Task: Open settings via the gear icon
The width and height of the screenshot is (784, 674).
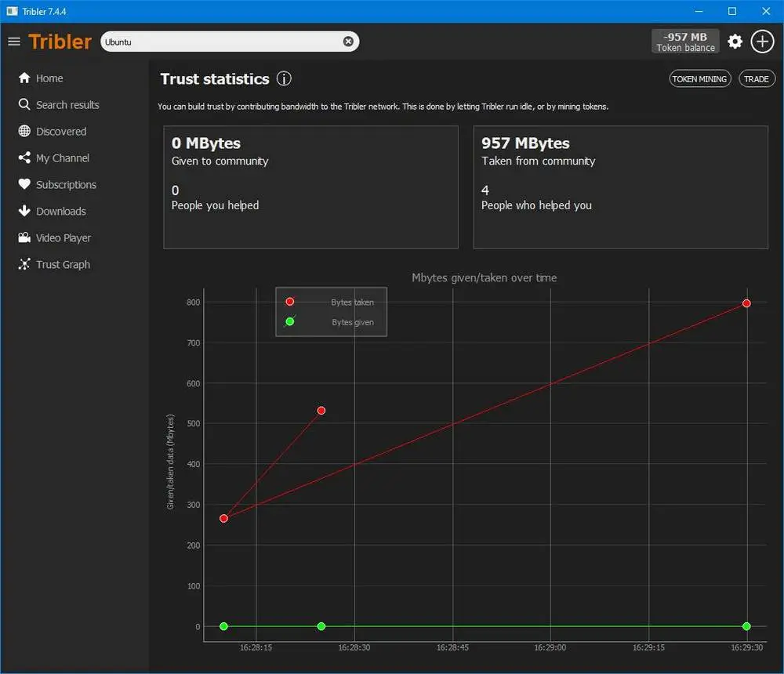Action: pos(735,42)
